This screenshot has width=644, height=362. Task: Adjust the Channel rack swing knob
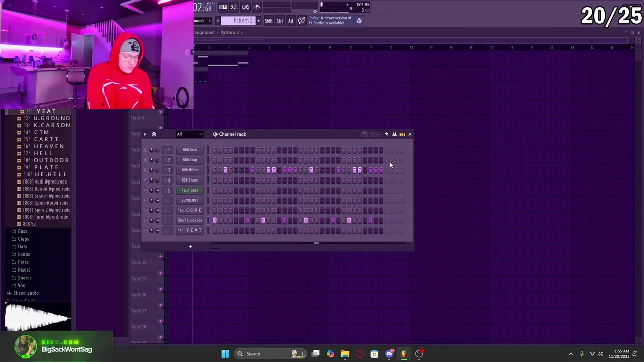pos(365,134)
